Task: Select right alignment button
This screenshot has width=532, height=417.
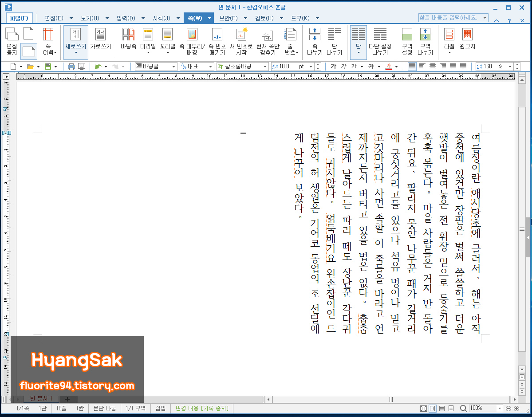Action: click(442, 67)
